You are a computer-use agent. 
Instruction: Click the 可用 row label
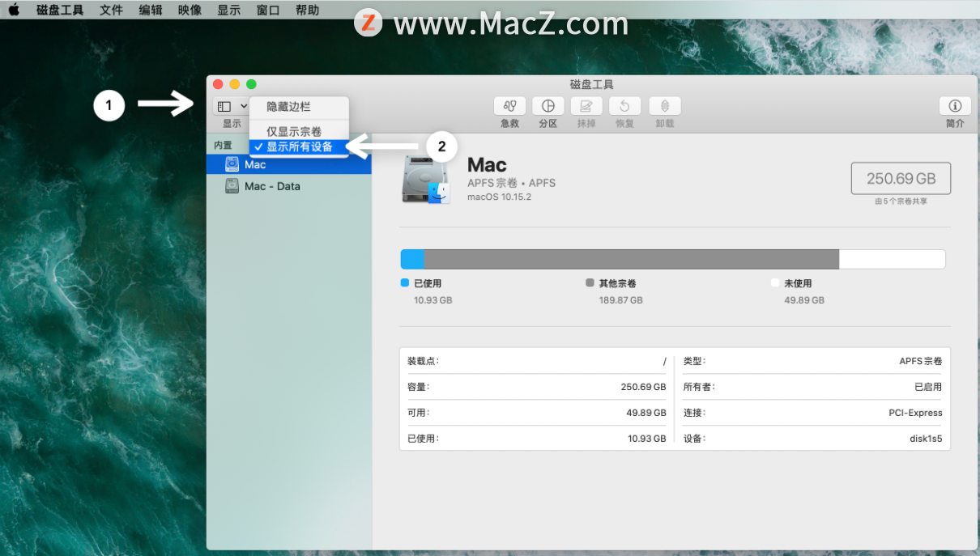(x=418, y=413)
